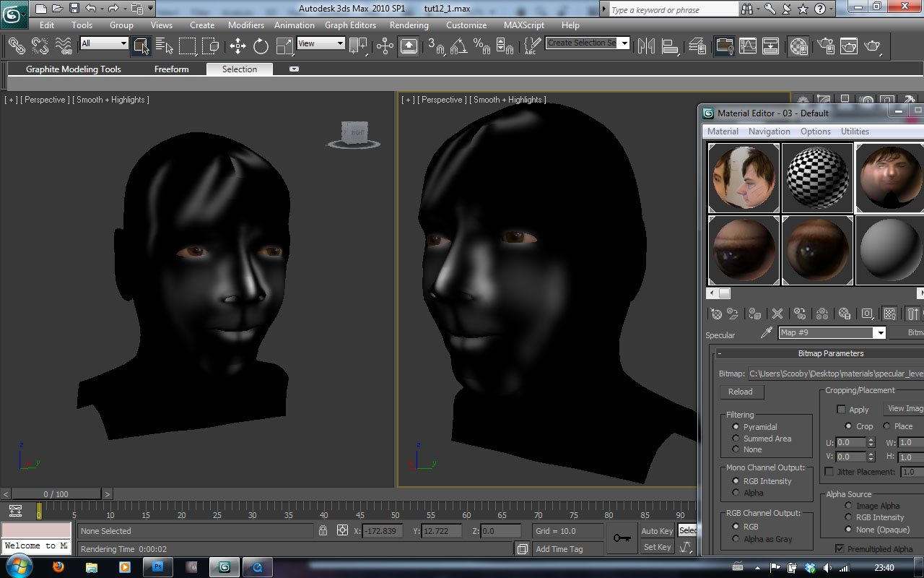Enable the Apply checkbox under Cropping/Placement
924x578 pixels.
tap(842, 409)
